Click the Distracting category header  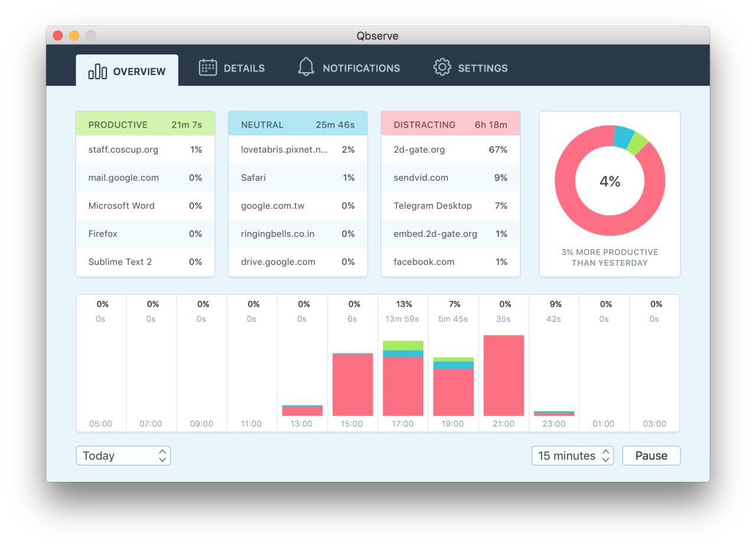[450, 125]
